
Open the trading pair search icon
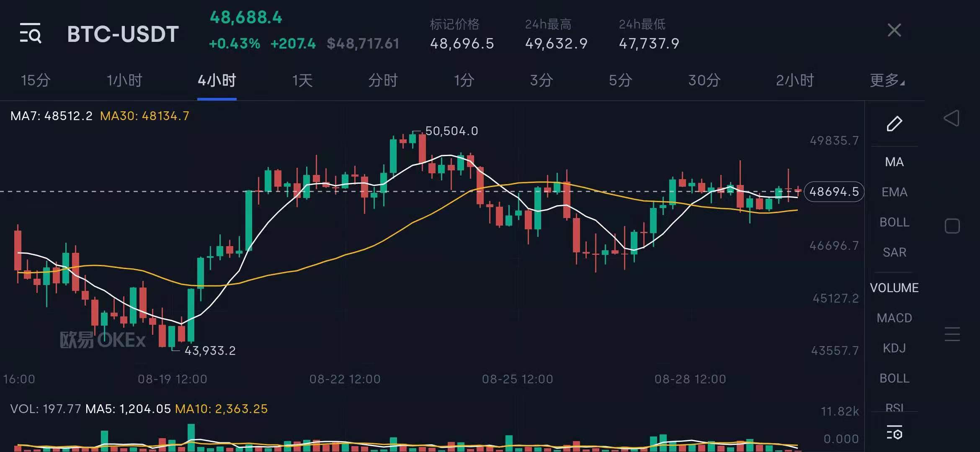click(x=31, y=33)
